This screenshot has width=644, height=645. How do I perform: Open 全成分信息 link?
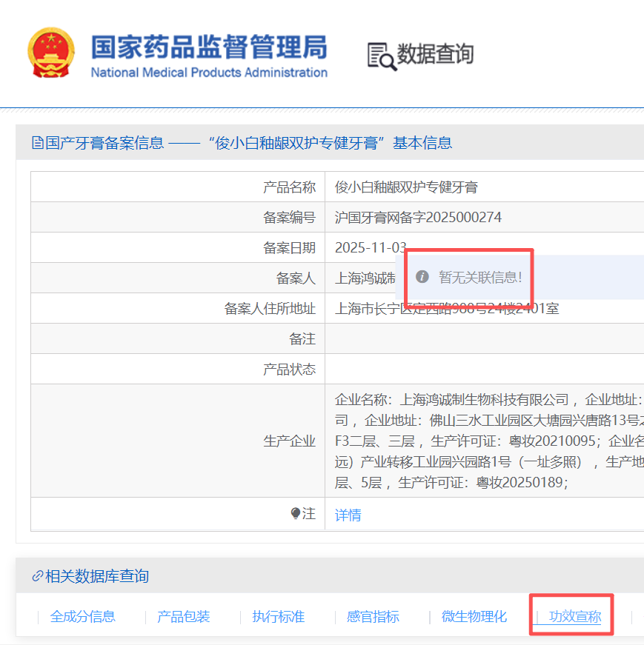(82, 616)
